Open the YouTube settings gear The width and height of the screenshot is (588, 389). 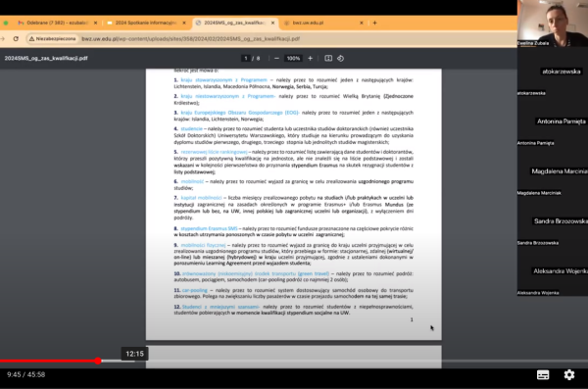click(x=568, y=374)
